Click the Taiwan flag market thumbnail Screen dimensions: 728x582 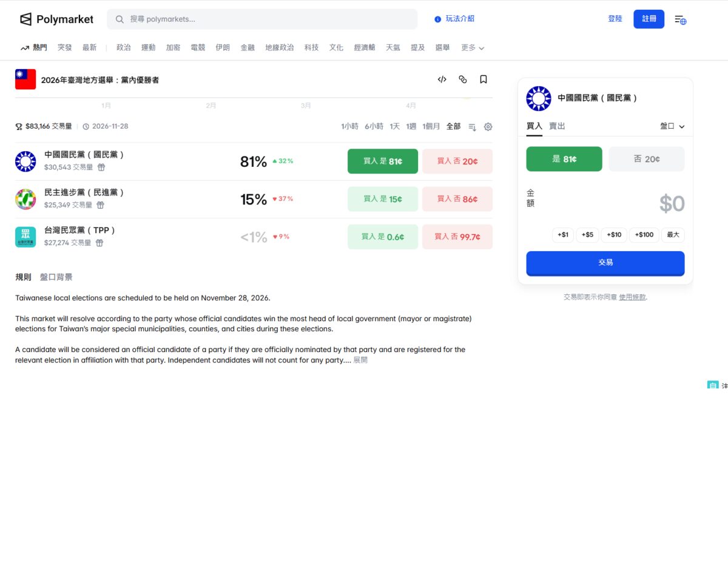tap(25, 80)
